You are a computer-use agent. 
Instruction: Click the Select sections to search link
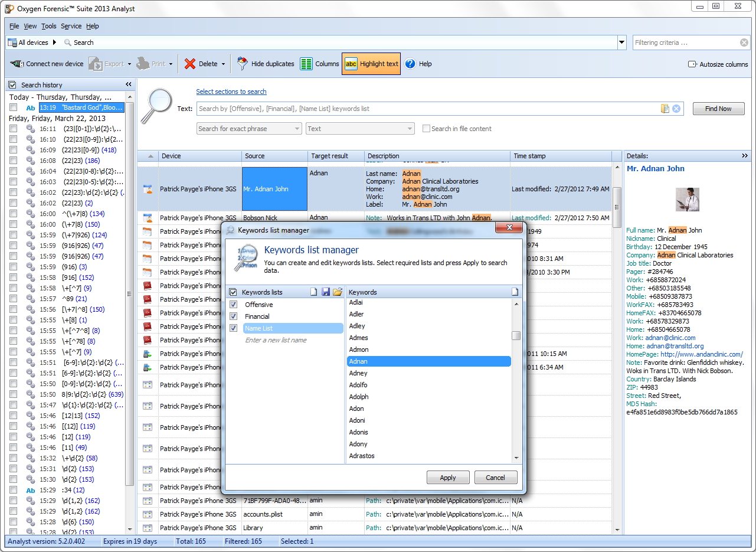(231, 92)
